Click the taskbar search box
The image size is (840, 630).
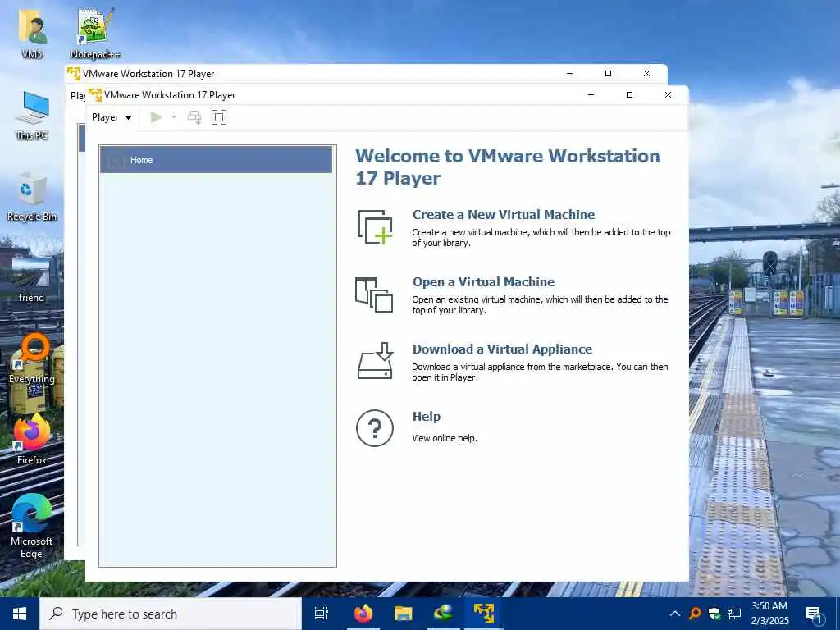click(x=171, y=614)
